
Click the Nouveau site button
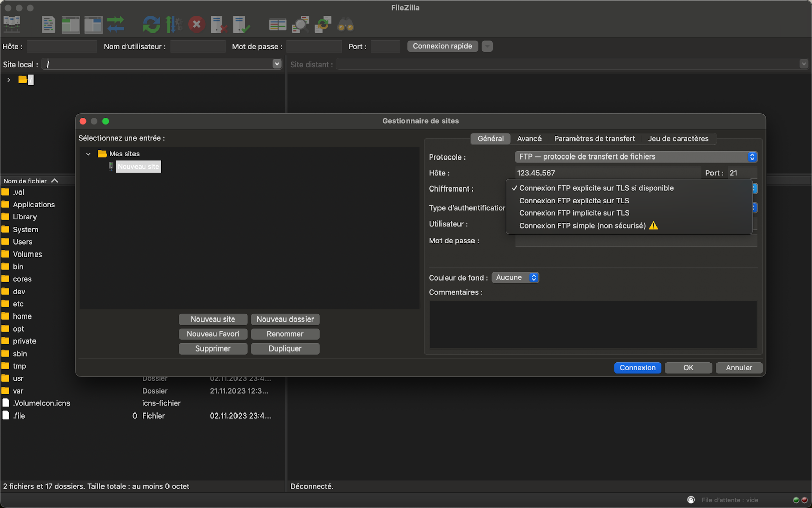pyautogui.click(x=213, y=319)
